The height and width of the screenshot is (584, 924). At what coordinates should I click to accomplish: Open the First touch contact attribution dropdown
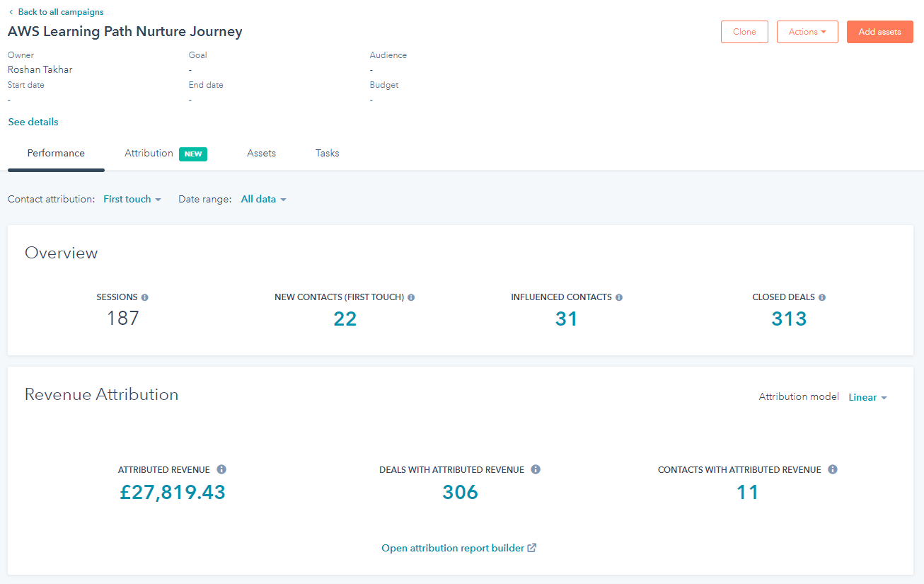coord(132,200)
